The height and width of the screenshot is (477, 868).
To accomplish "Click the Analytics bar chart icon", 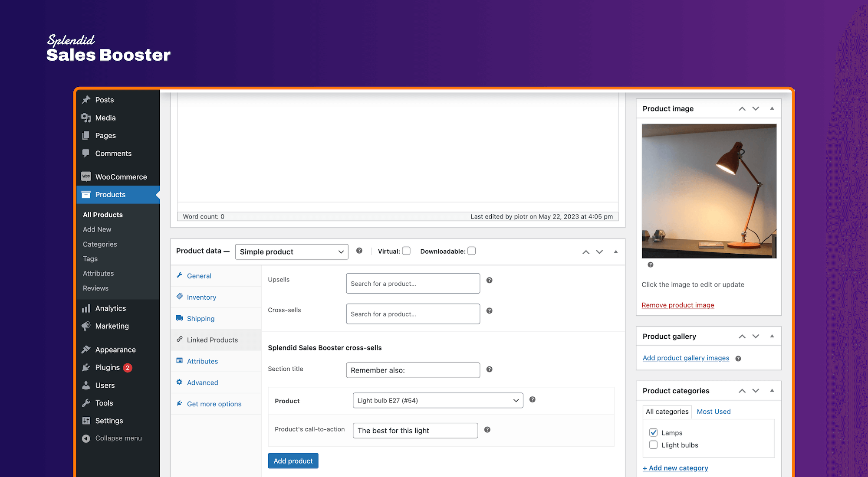I will (86, 308).
